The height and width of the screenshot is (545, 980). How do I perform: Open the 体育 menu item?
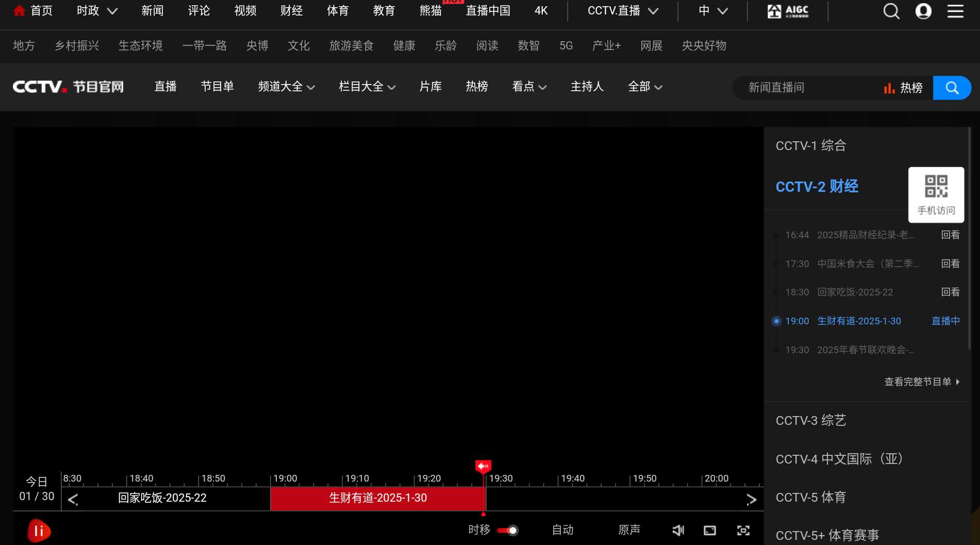pyautogui.click(x=338, y=11)
